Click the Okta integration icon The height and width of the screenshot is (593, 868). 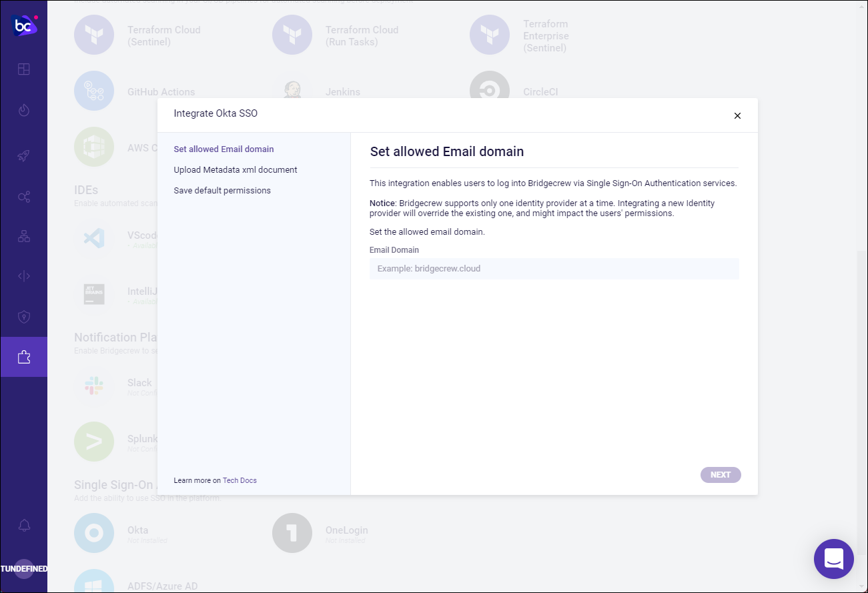94,533
